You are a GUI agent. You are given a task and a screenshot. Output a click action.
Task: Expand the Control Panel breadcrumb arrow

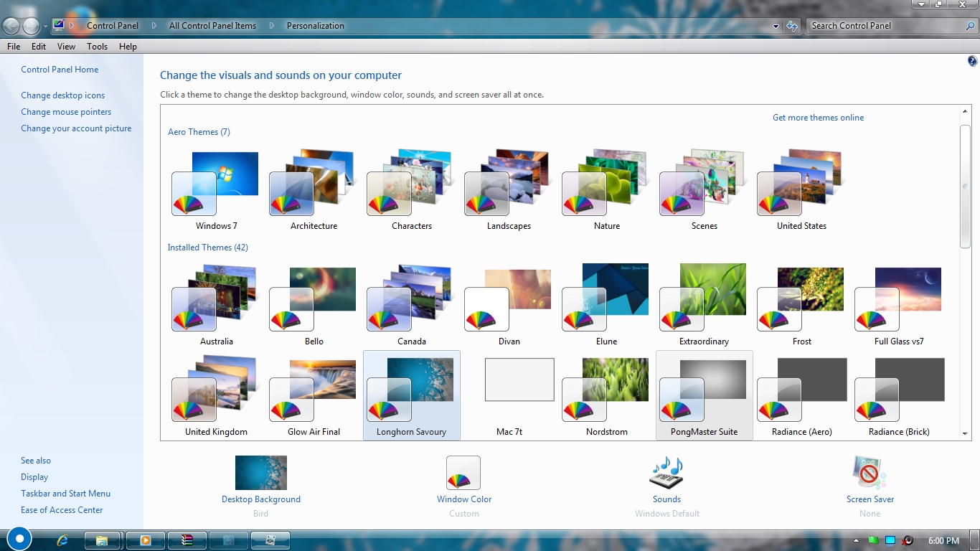[154, 26]
